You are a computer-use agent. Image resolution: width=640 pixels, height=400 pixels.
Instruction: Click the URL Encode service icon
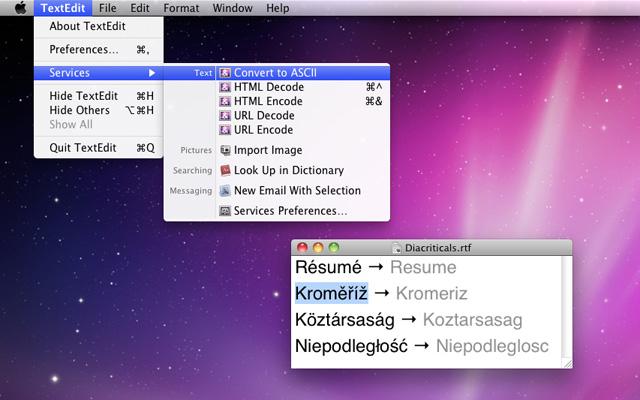[x=225, y=130]
